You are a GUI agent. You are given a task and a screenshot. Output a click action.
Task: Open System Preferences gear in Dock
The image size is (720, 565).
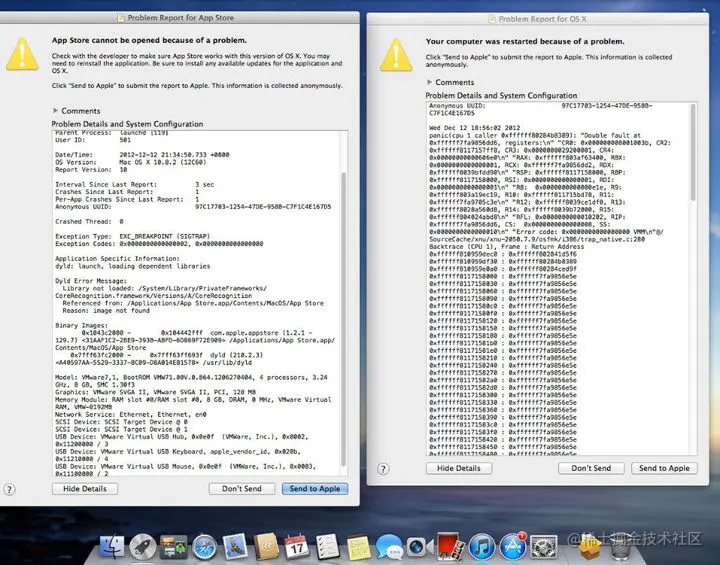[x=544, y=548]
